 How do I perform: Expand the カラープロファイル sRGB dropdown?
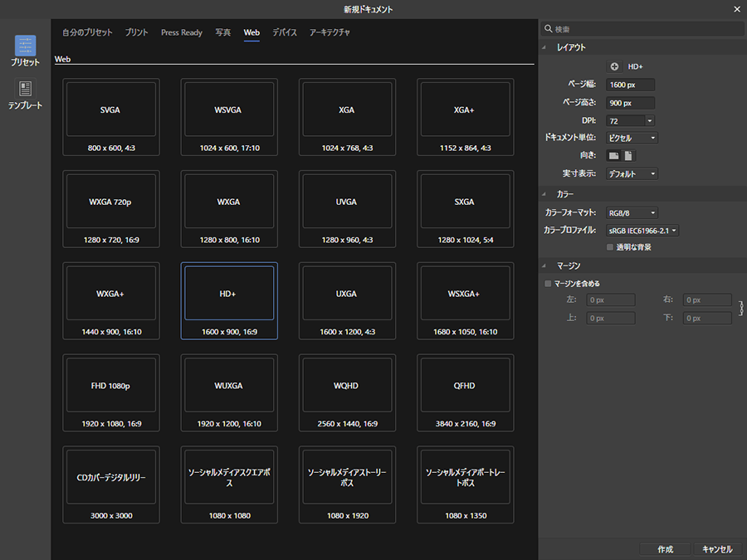point(642,231)
